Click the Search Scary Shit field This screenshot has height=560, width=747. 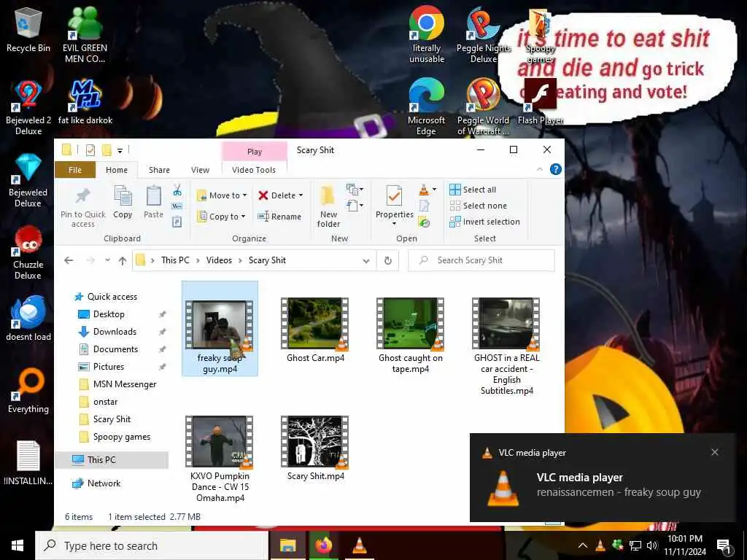click(481, 260)
